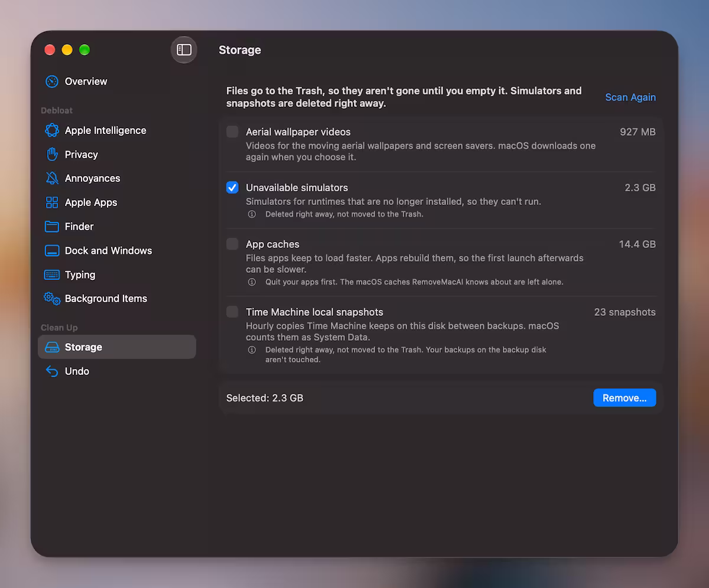709x588 pixels.
Task: Click the 'Hourly copies Time Machine keeps' description
Action: pyautogui.click(x=402, y=332)
